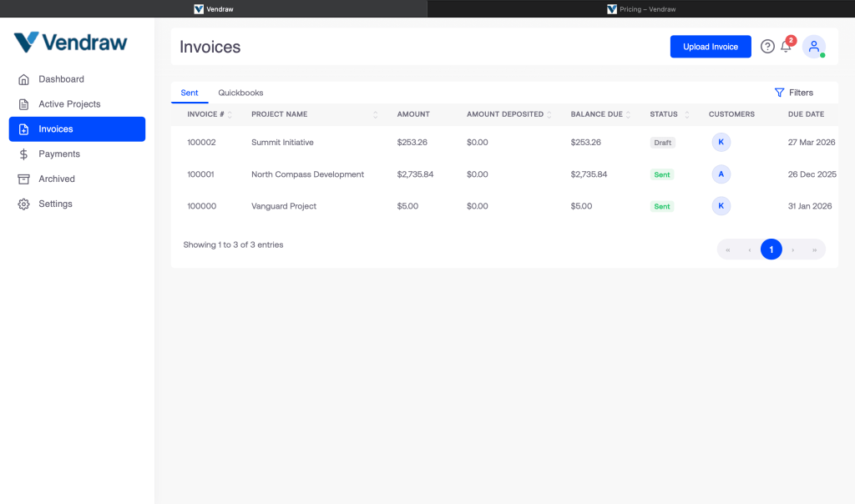Click the Upload Invoice button
Viewport: 855px width, 504px height.
pos(711,47)
